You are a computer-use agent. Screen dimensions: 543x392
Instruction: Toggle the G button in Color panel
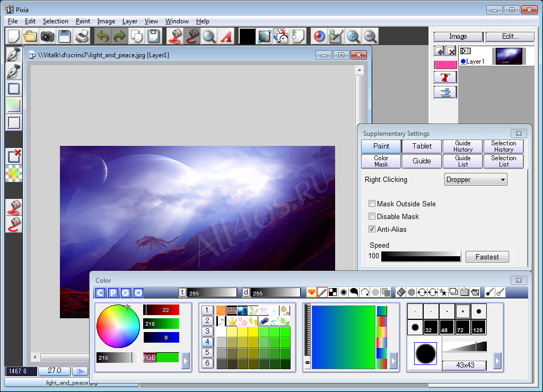tap(126, 293)
